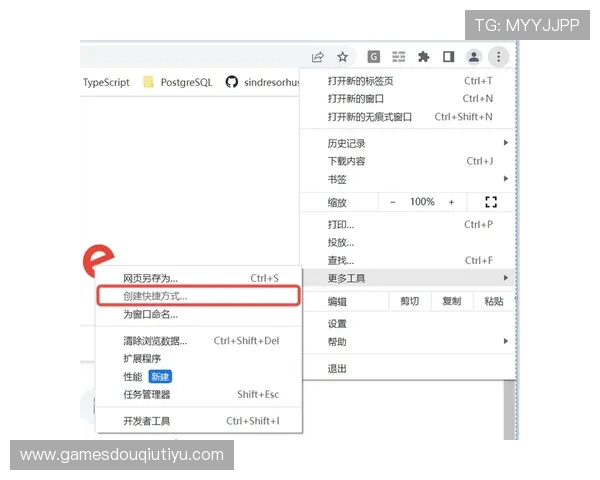Viewport: 600px width, 480px height.
Task: Increase zoom with the plus button
Action: click(452, 202)
